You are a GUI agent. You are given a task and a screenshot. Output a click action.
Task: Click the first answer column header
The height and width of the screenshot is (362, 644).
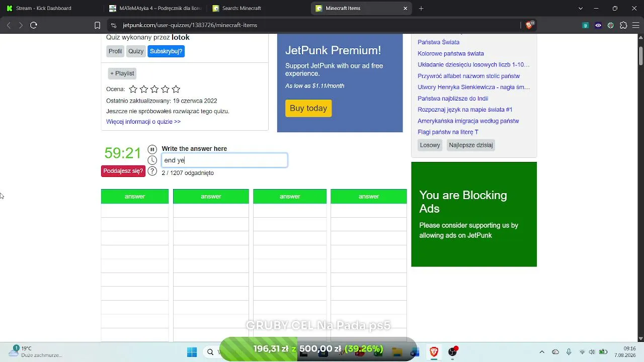point(135,197)
